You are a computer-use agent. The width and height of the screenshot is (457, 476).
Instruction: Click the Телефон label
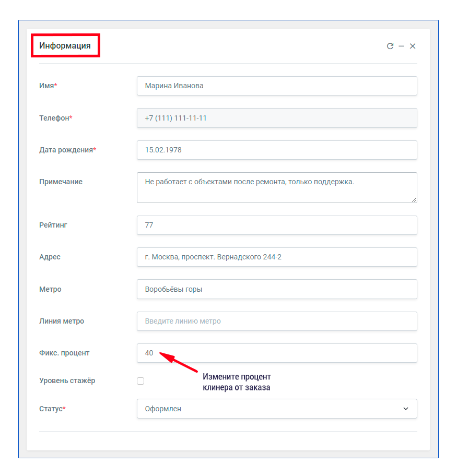coord(55,118)
